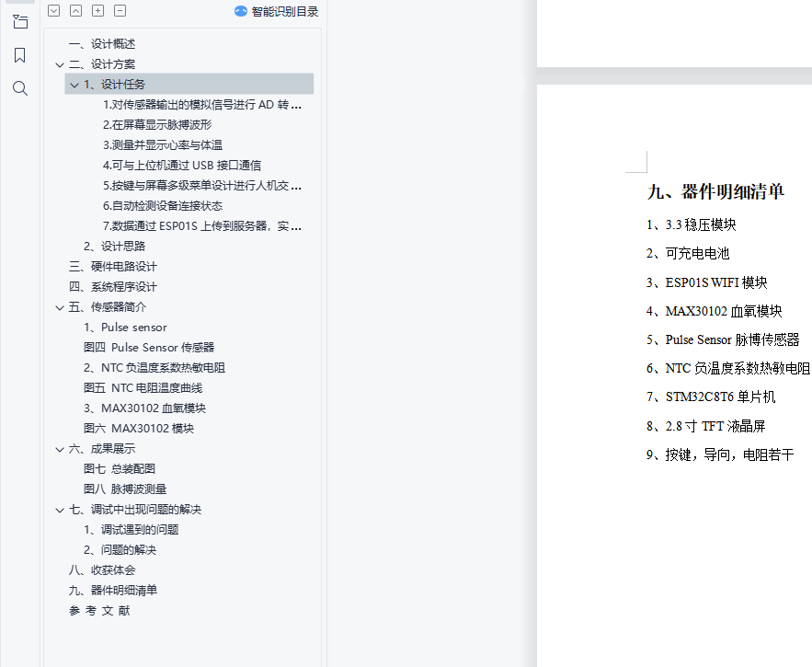The image size is (812, 667).
Task: Open the bookmark sidebar icon
Action: (19, 55)
